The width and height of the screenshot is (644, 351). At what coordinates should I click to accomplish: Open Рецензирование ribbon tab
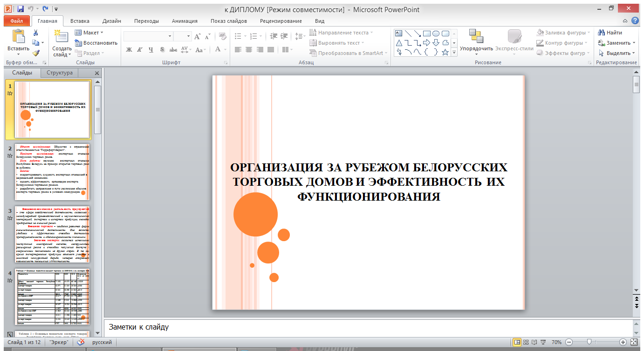[x=281, y=21]
